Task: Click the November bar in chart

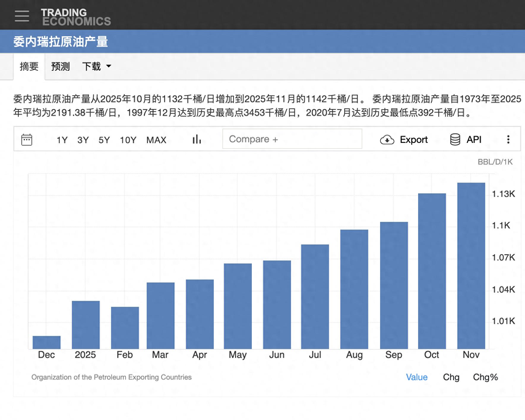Action: pos(471,266)
